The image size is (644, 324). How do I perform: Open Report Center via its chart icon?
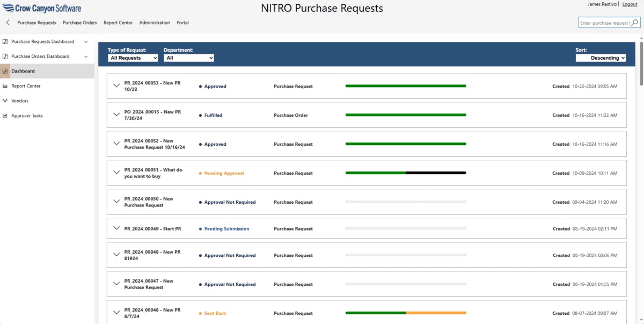(x=5, y=85)
